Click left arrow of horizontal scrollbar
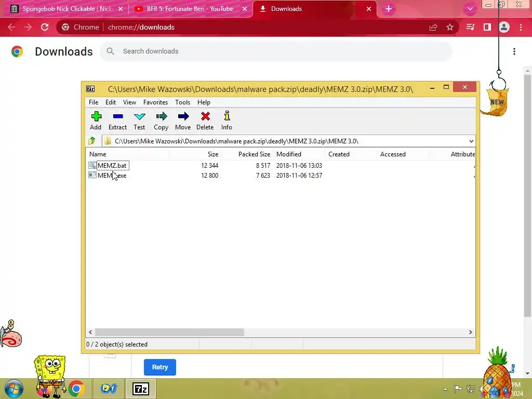Image resolution: width=532 pixels, height=399 pixels. [90, 332]
